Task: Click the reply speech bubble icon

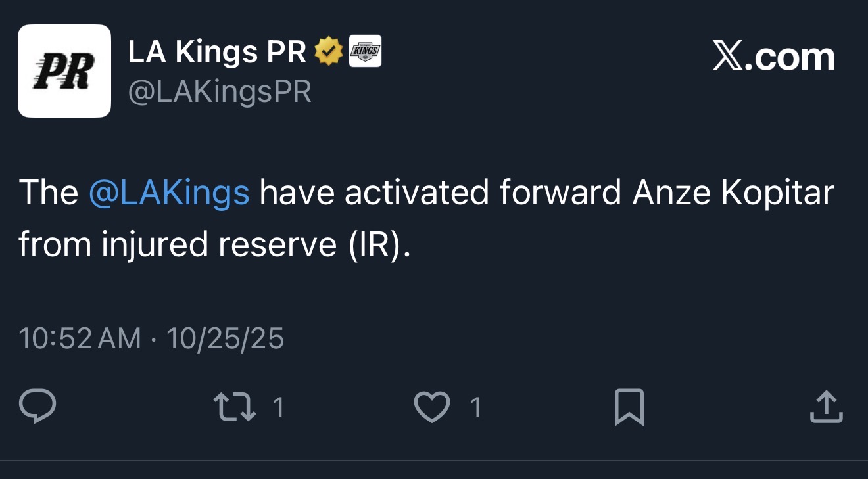Action: [37, 407]
